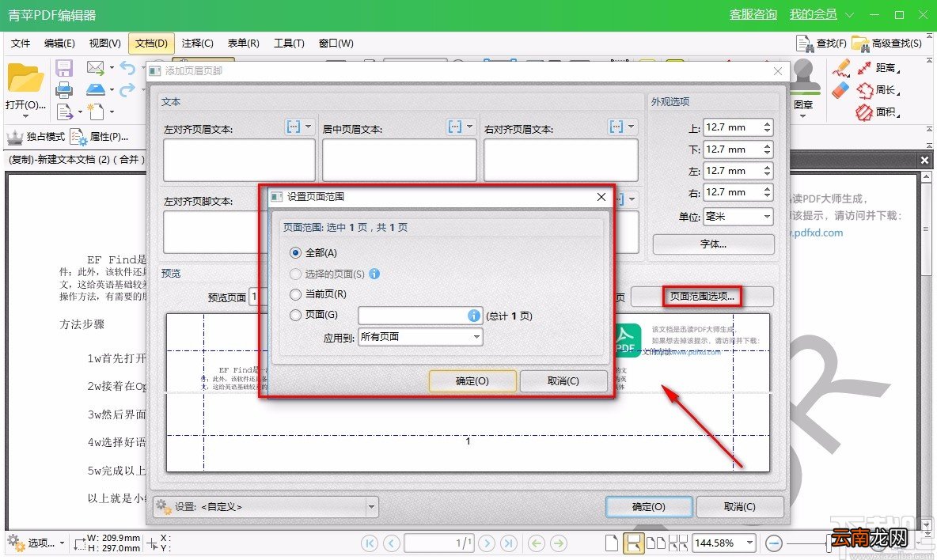Expand the Open (打开) button dropdown arrow

tap(25, 115)
